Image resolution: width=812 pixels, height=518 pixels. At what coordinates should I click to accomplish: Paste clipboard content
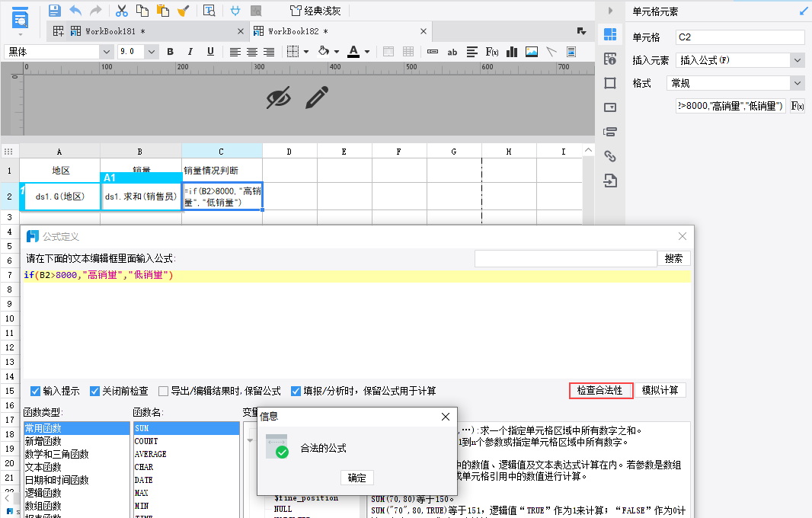[162, 11]
